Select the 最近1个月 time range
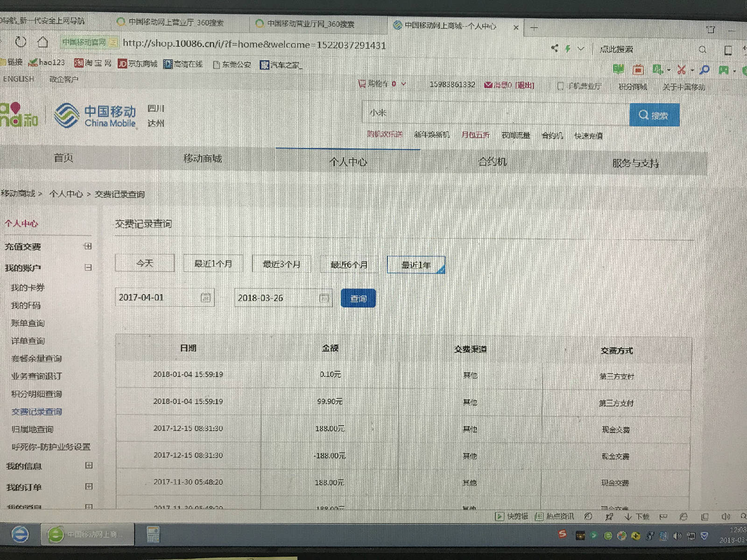 213,264
